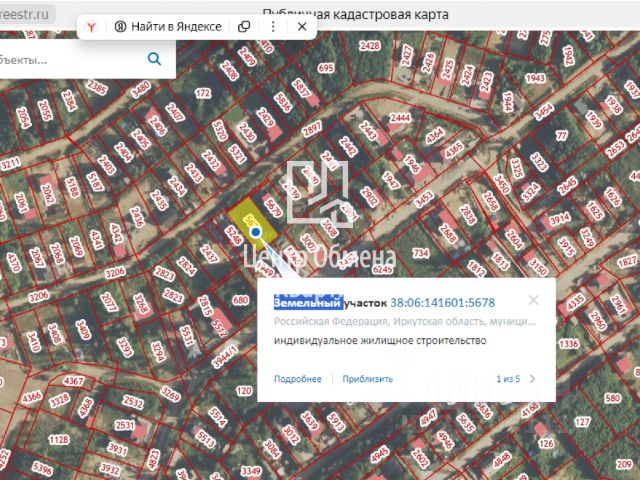Select parcel labeled 2897 on map
640x480 pixels.
point(312,129)
